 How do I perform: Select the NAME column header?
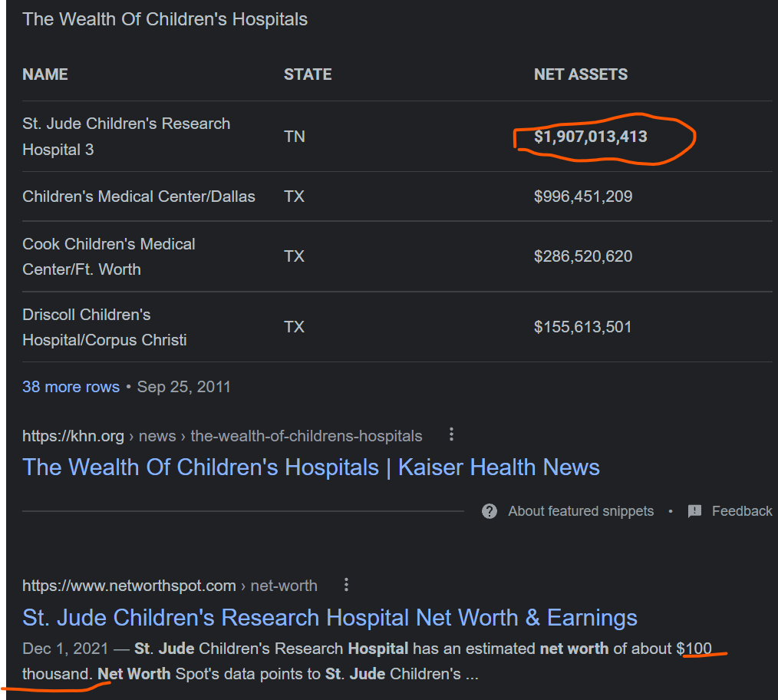coord(45,74)
